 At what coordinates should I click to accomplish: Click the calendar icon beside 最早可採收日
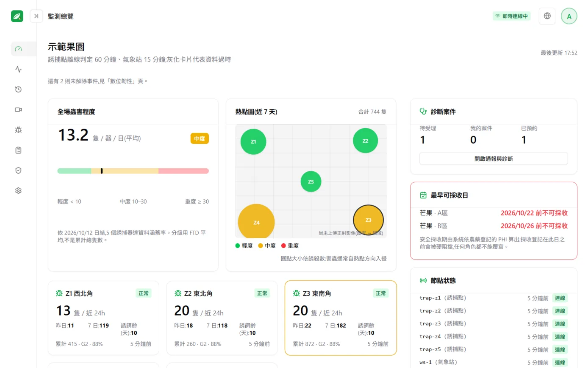pyautogui.click(x=423, y=195)
